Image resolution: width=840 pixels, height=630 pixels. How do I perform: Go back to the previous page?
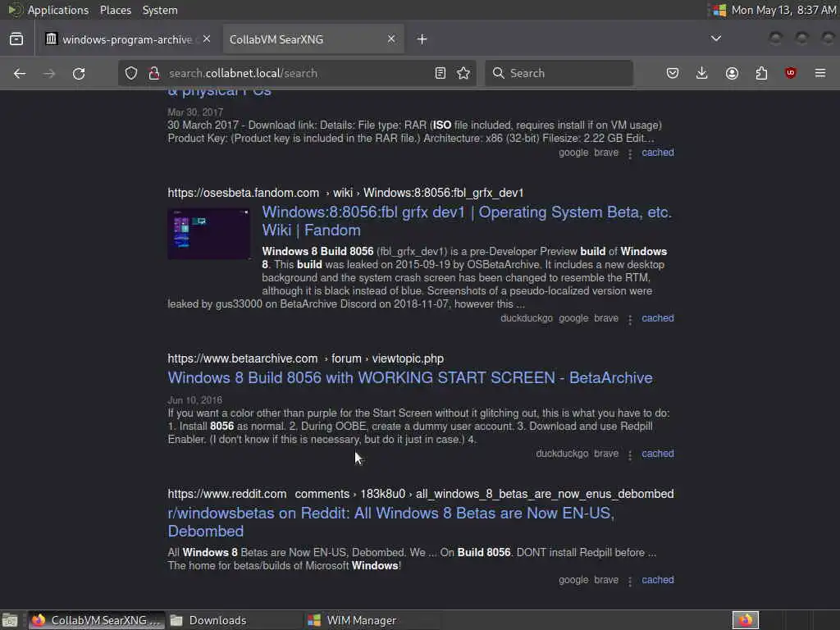coord(20,73)
